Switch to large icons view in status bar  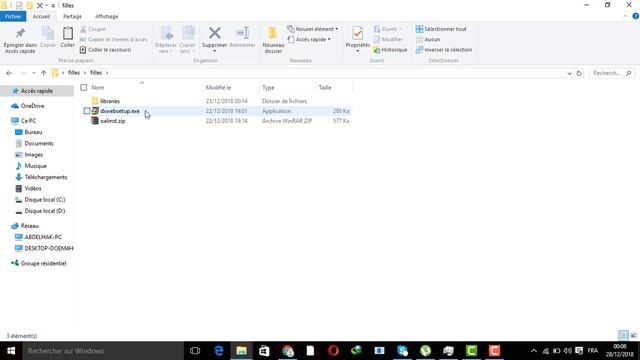633,336
